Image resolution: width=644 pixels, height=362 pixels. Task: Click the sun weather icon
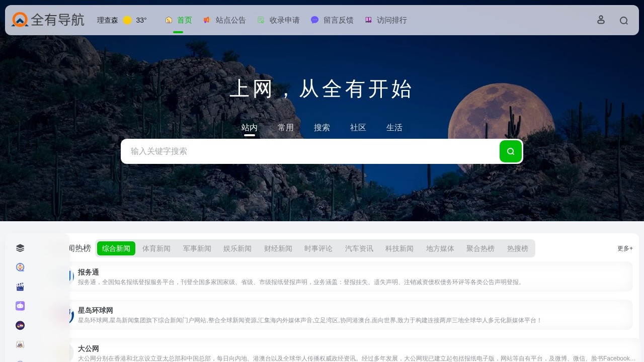[x=127, y=20]
